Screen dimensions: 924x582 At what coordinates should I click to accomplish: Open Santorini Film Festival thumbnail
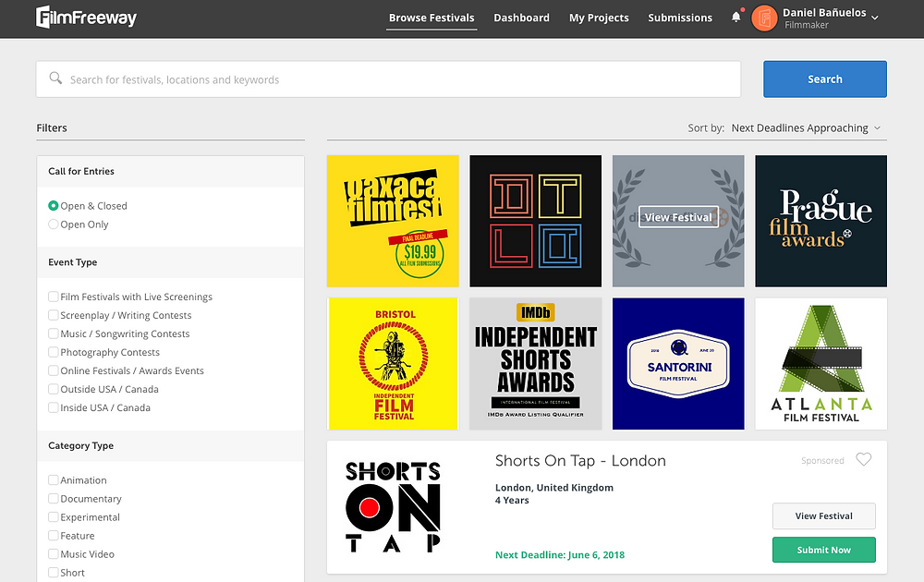coord(678,363)
